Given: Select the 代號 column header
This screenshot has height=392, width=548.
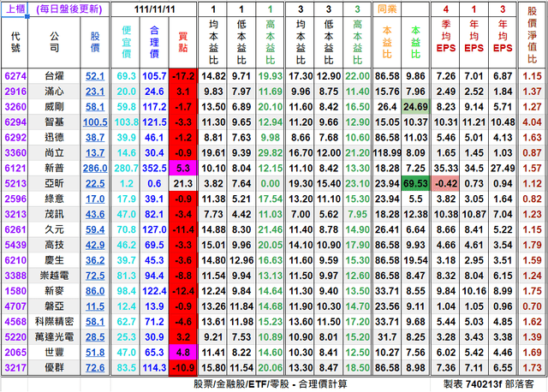Looking at the screenshot, I should coord(15,42).
